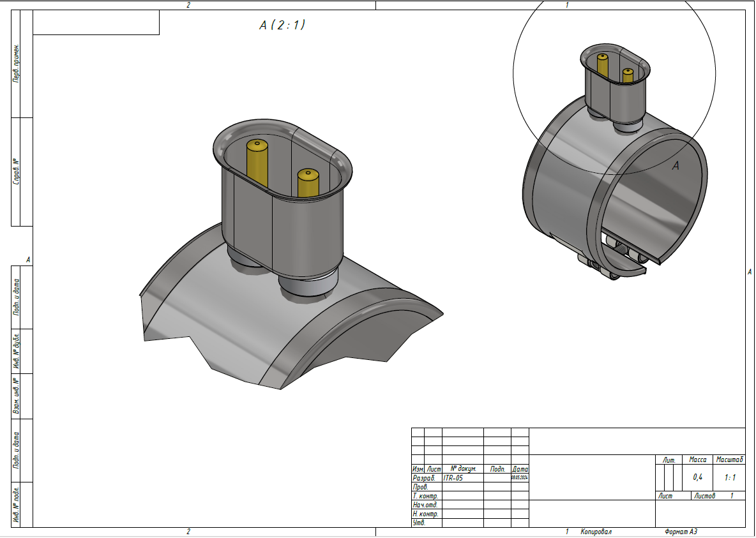Select the letter A beside the detail circle

pyautogui.click(x=676, y=165)
